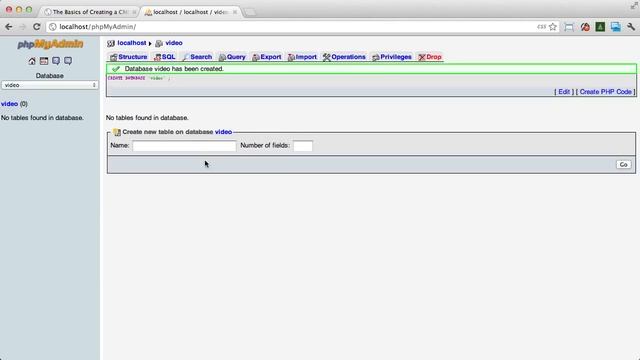The image size is (640, 360).
Task: Click the server icon beside localhost breadcrumb
Action: point(111,43)
